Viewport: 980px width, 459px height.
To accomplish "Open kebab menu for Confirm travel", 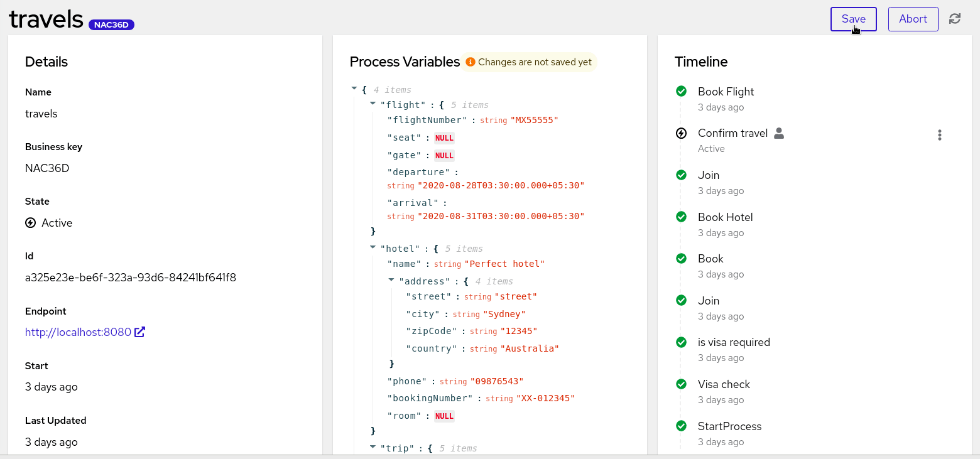I will coord(939,134).
